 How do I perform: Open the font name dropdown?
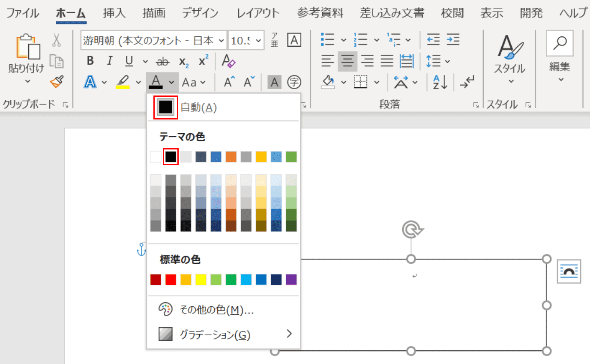pos(222,41)
